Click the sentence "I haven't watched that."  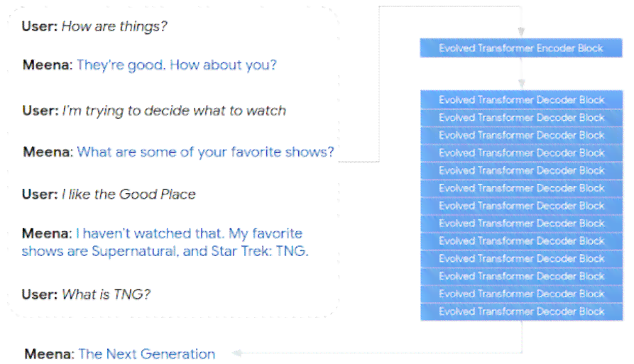(149, 233)
